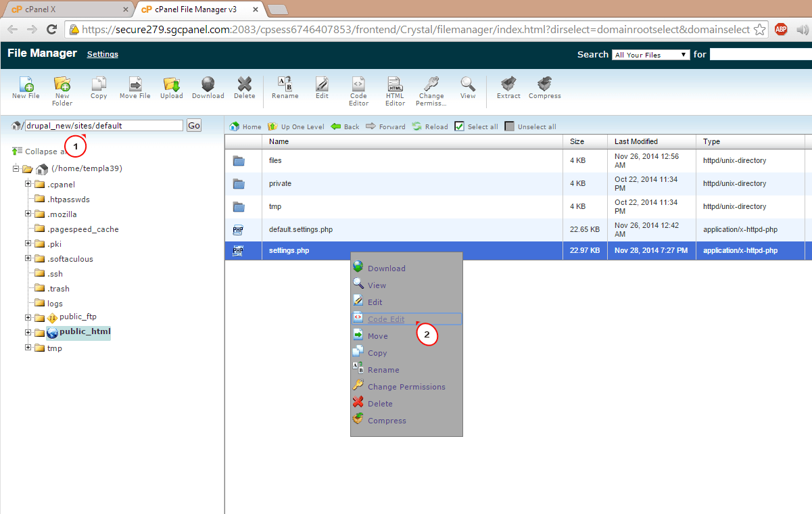
Task: Click Up One Level
Action: [x=296, y=126]
